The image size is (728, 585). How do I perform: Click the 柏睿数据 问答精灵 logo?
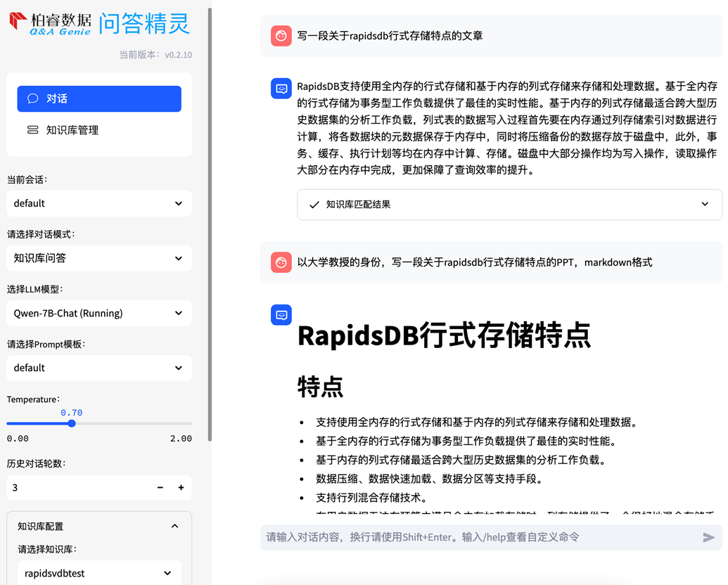coord(99,24)
